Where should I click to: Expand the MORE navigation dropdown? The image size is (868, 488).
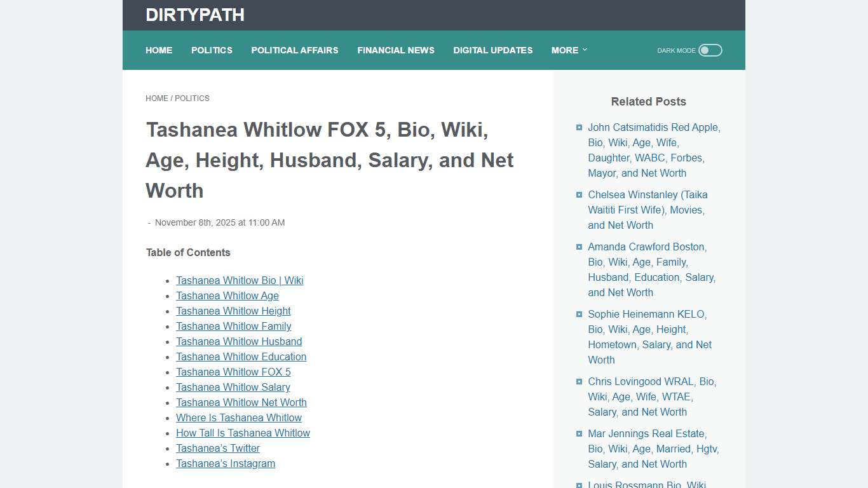click(x=569, y=50)
